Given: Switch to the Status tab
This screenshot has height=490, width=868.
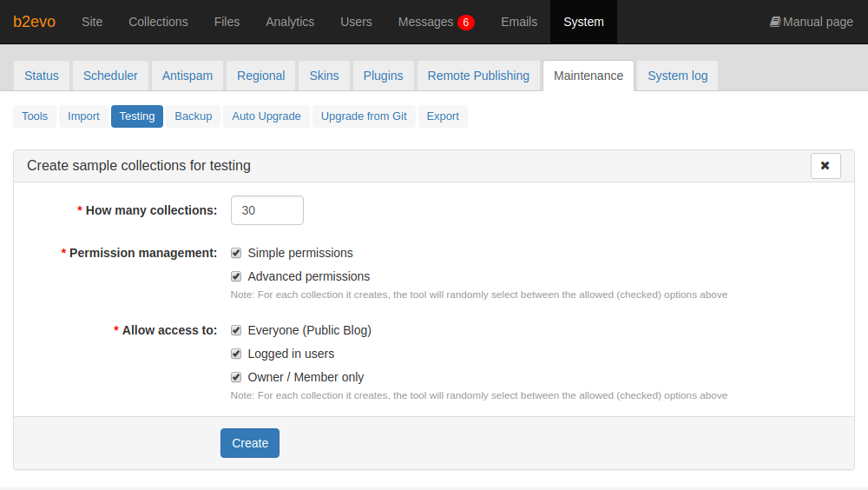Looking at the screenshot, I should (42, 76).
